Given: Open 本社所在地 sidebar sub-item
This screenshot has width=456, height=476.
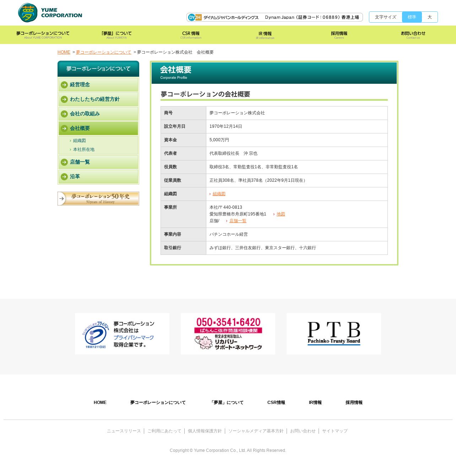Looking at the screenshot, I should coord(84,149).
